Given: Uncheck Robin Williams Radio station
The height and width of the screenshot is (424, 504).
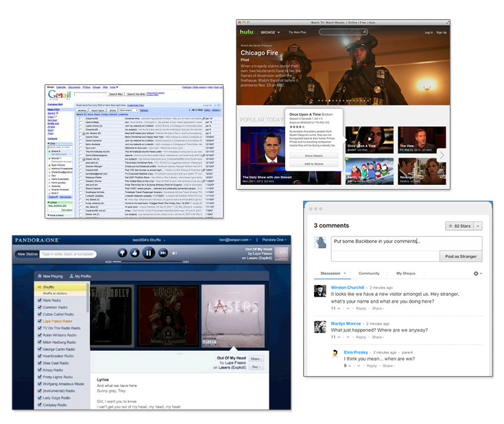Looking at the screenshot, I should (40, 335).
